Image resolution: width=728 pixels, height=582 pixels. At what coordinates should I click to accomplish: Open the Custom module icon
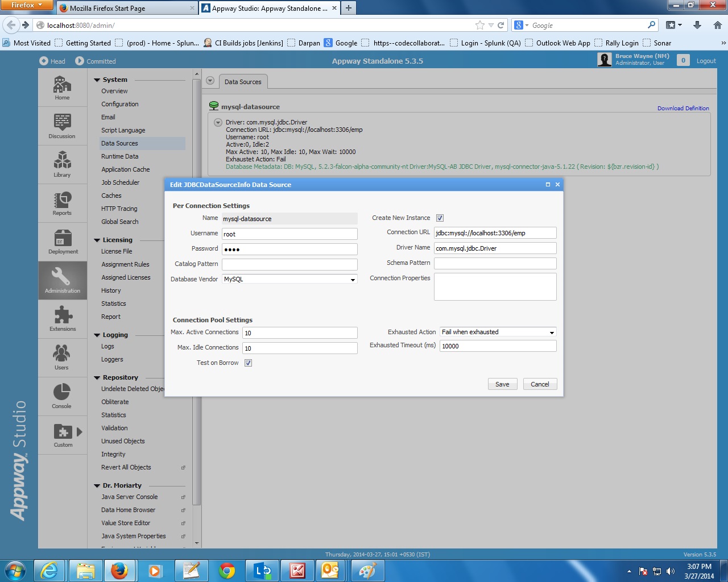[x=63, y=431]
